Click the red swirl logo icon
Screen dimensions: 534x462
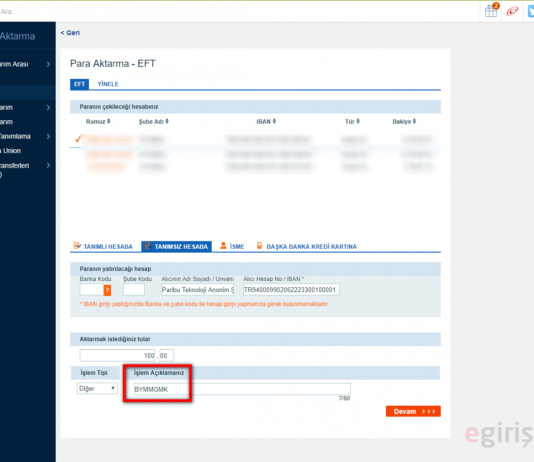coord(512,11)
